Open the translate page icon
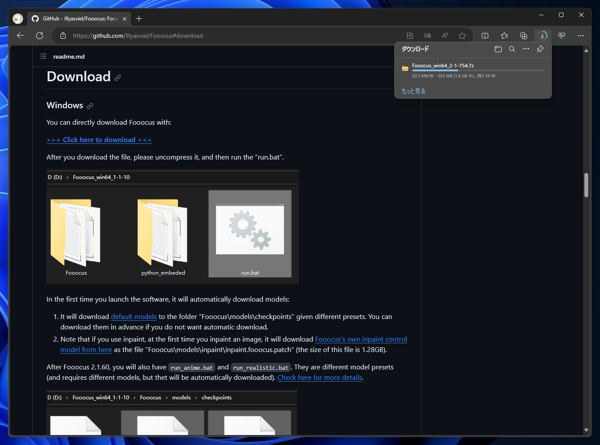The width and height of the screenshot is (600, 445). click(427, 36)
